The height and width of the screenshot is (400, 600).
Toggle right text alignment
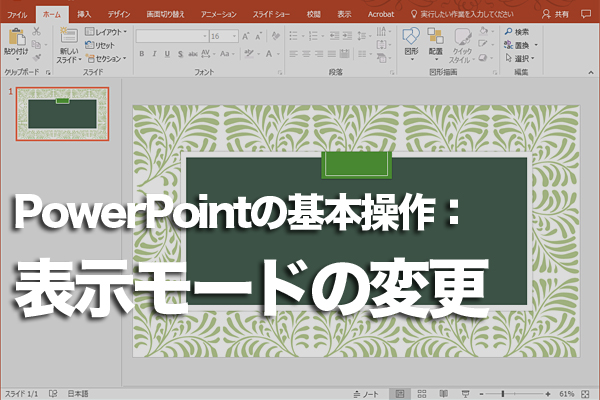click(319, 54)
